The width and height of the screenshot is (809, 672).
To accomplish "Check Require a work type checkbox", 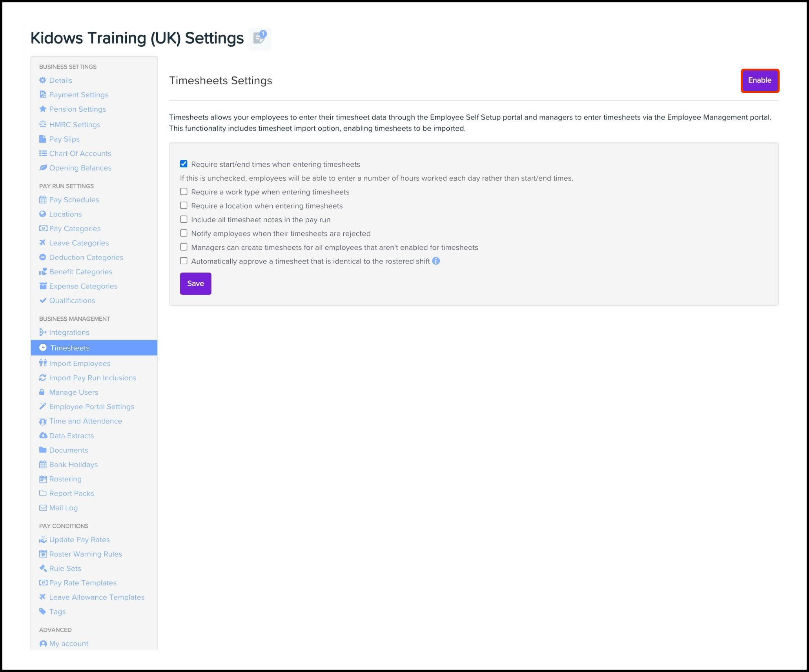I will (x=184, y=192).
